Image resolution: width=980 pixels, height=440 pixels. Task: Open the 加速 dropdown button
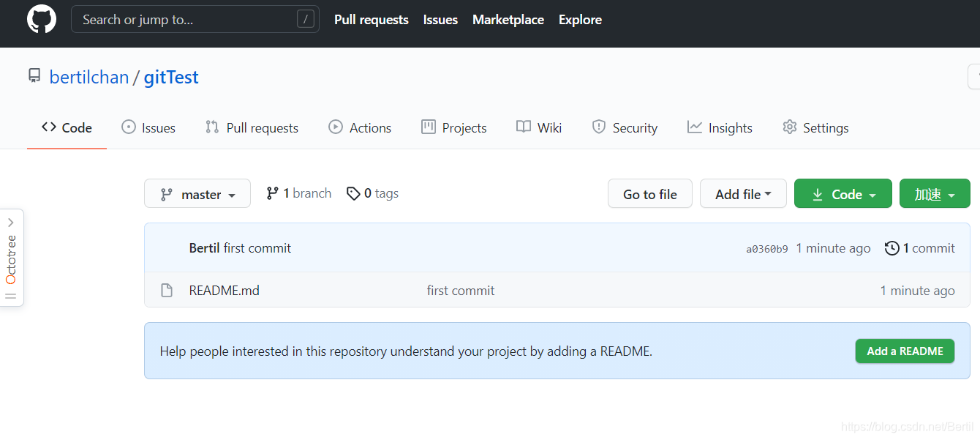(x=935, y=193)
